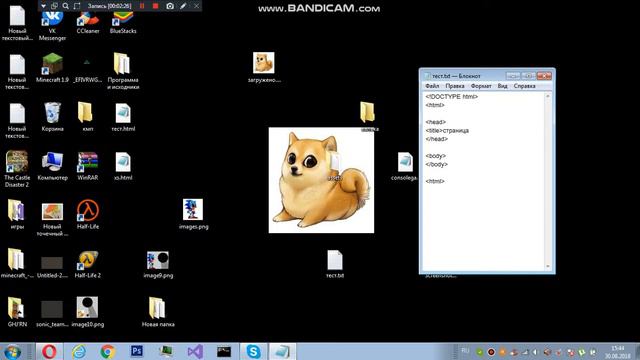Click Notepad scrollbar down arrow
The width and height of the screenshot is (640, 360).
pos(548,267)
